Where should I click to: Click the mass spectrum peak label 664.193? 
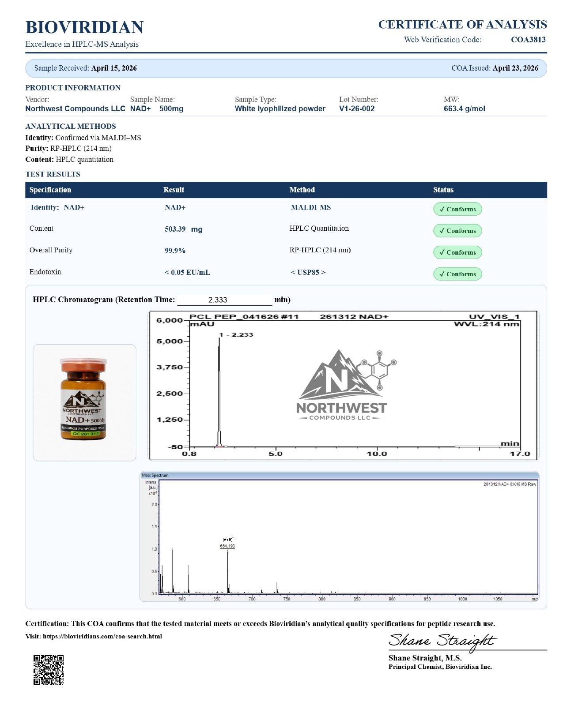[227, 546]
